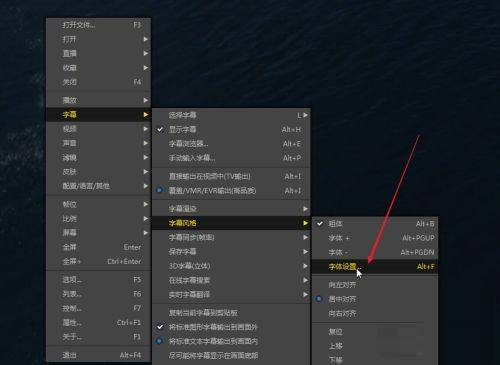Expand the 字幕渲染 submenu
Screen dimensions: 500x365
[231, 209]
